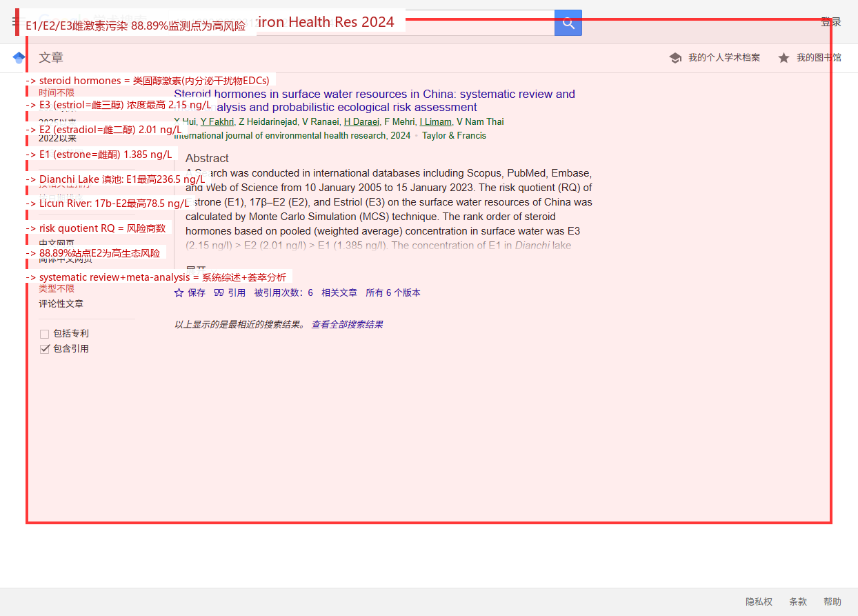Click the blue Scholar icon beside 文章
Viewport: 858px width, 616px height.
[x=19, y=58]
